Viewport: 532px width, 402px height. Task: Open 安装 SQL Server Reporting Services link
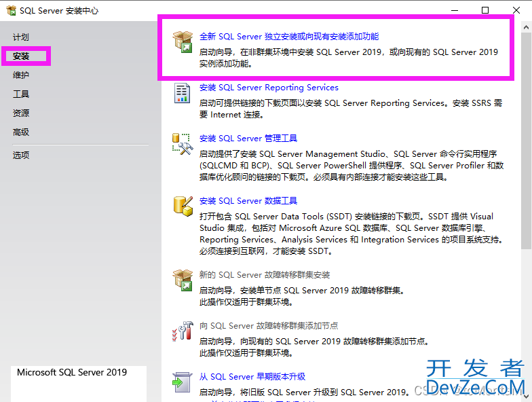[x=269, y=87]
